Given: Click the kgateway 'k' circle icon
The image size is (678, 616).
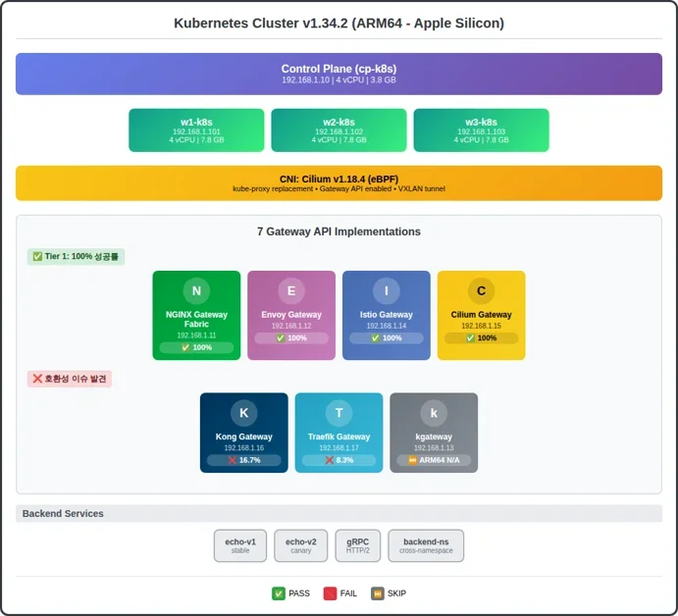Looking at the screenshot, I should click(434, 413).
